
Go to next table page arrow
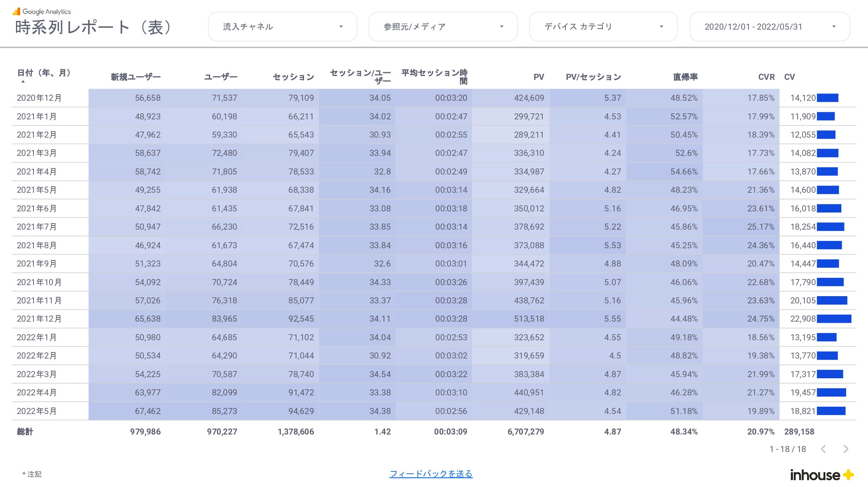click(846, 449)
